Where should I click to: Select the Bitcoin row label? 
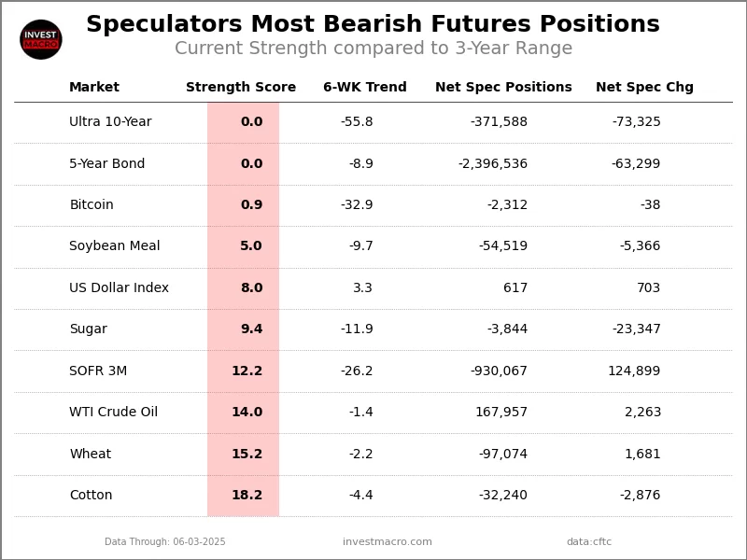(x=92, y=205)
